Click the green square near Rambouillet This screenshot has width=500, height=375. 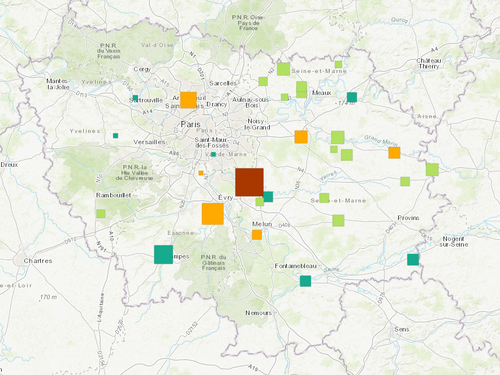point(101,214)
